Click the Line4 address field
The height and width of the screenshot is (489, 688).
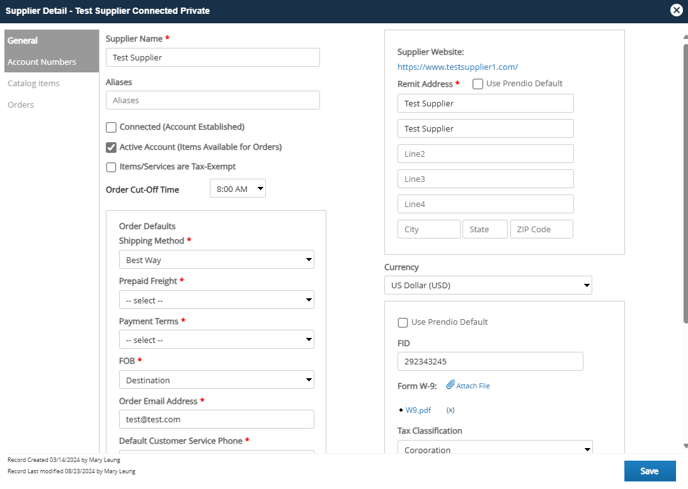coord(485,204)
